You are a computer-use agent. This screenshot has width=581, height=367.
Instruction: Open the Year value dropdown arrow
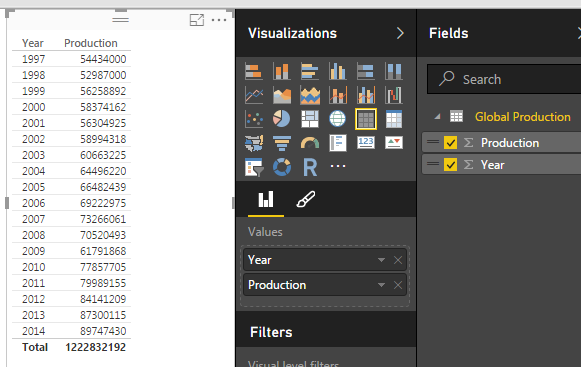[x=381, y=260]
